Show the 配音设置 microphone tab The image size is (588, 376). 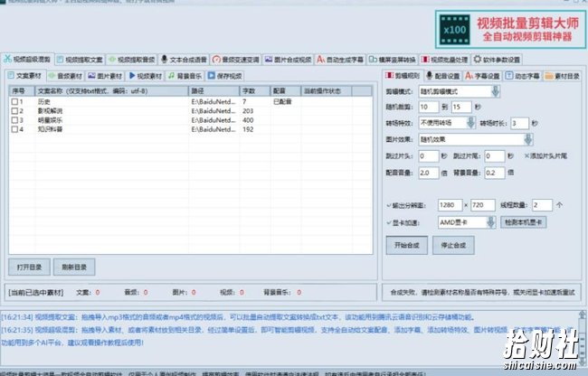443,76
